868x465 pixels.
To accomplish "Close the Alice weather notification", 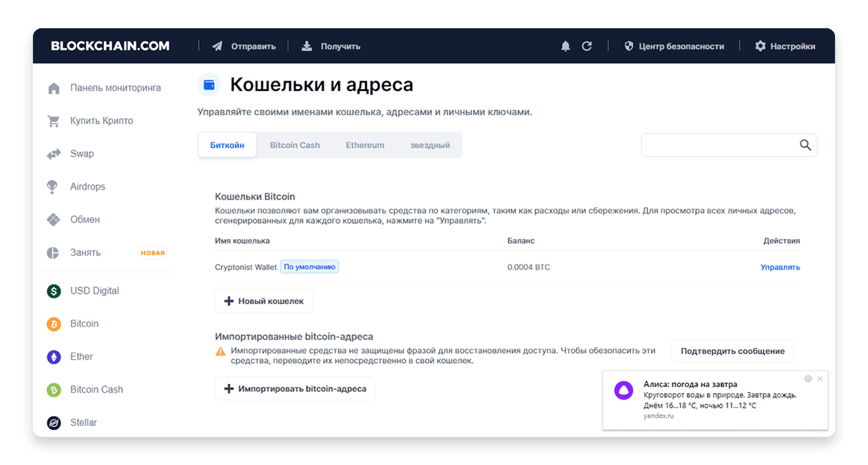I will coord(820,379).
